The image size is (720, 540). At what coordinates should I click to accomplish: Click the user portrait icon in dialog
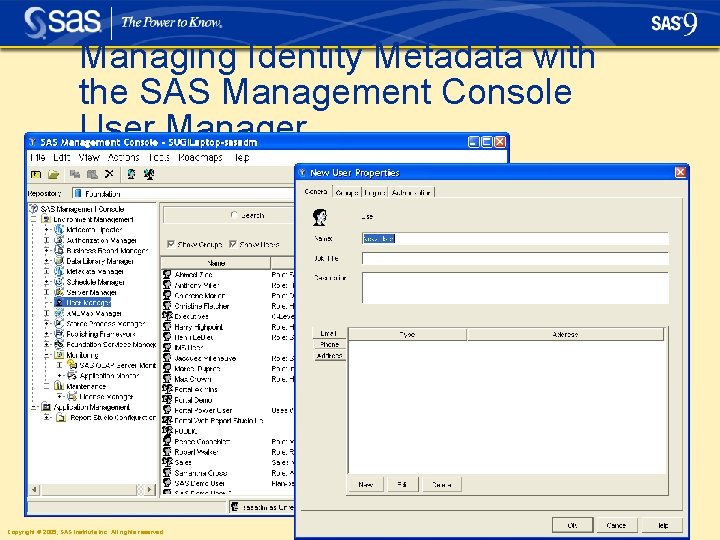(x=320, y=217)
